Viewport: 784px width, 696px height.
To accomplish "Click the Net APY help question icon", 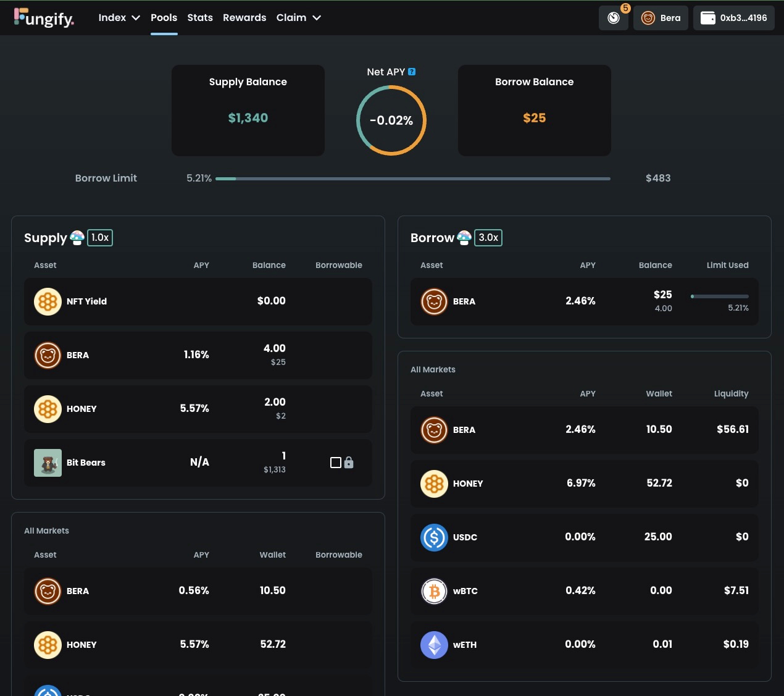I will (x=412, y=72).
